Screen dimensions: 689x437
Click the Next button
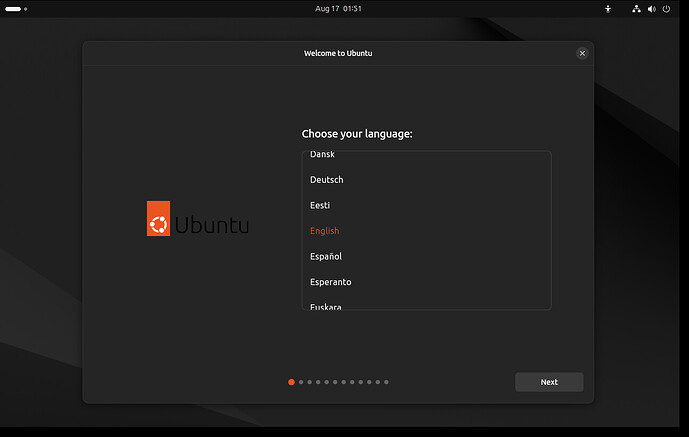coord(549,382)
